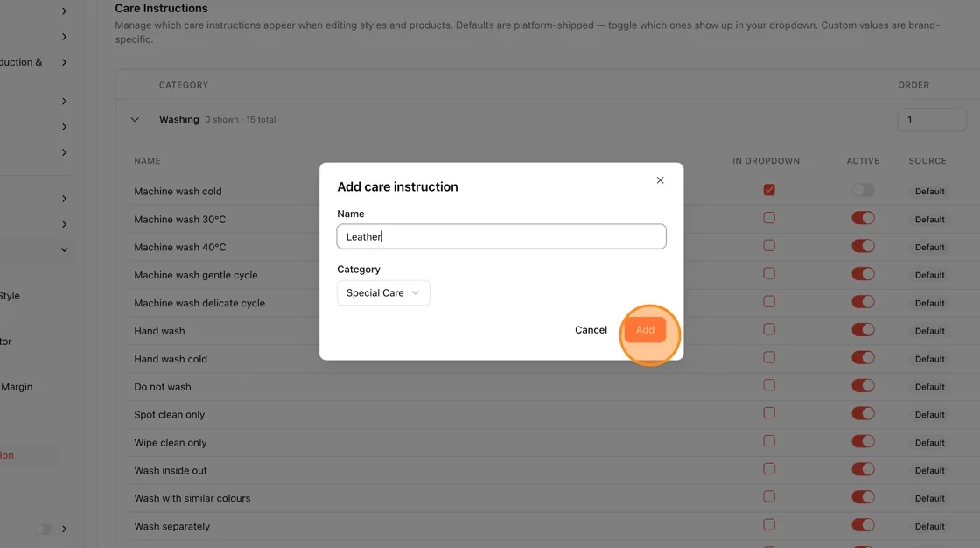Viewport: 980px width, 548px height.
Task: Disable Active toggle for Machine wash 30°C
Action: (863, 218)
